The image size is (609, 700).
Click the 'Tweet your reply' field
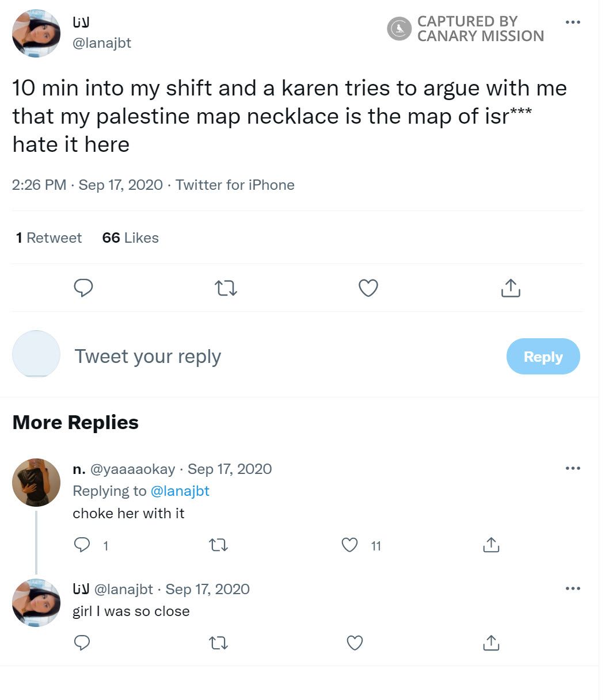(x=148, y=356)
